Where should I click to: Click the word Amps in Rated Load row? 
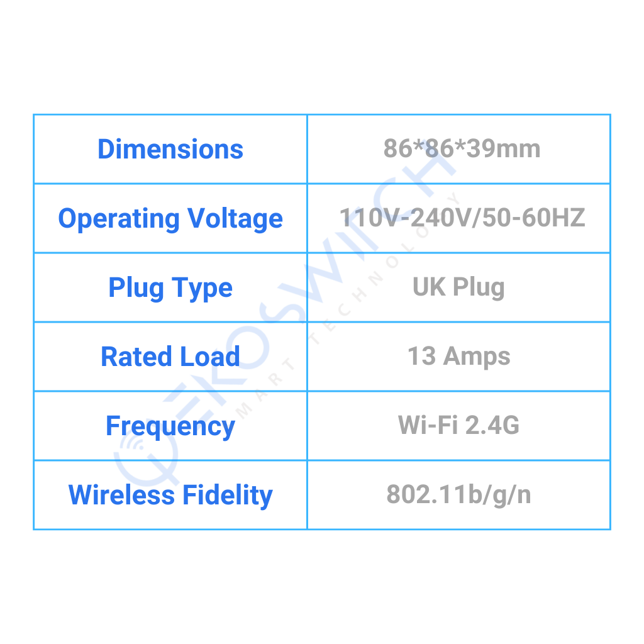point(477,357)
